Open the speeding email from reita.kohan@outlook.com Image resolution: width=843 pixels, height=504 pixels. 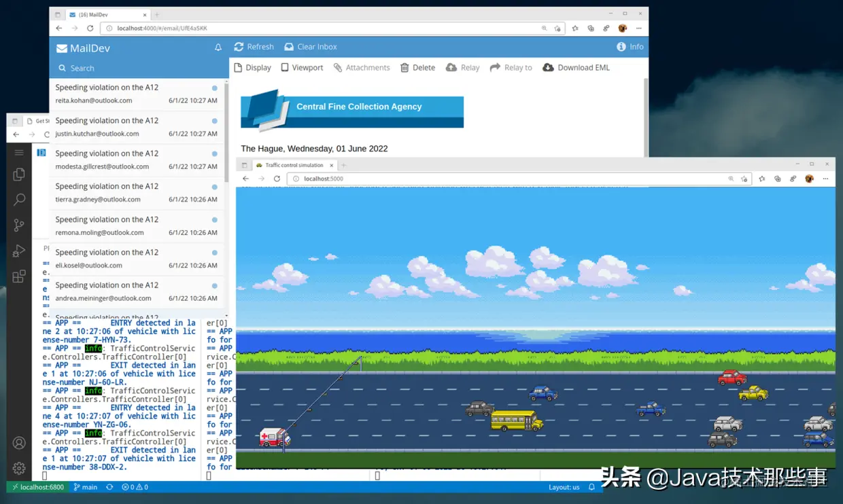pos(136,93)
